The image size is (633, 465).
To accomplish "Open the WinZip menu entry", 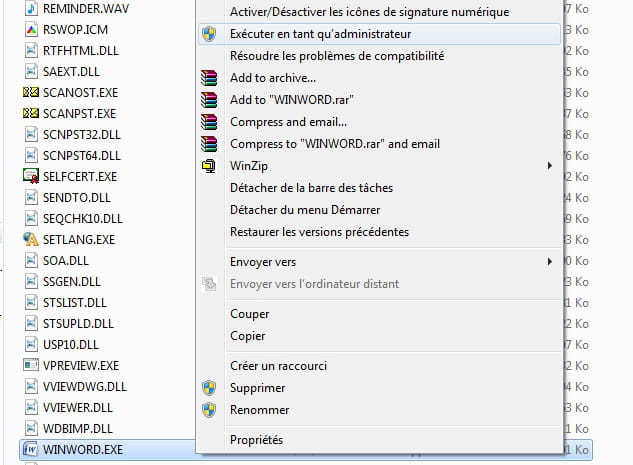I will click(379, 165).
